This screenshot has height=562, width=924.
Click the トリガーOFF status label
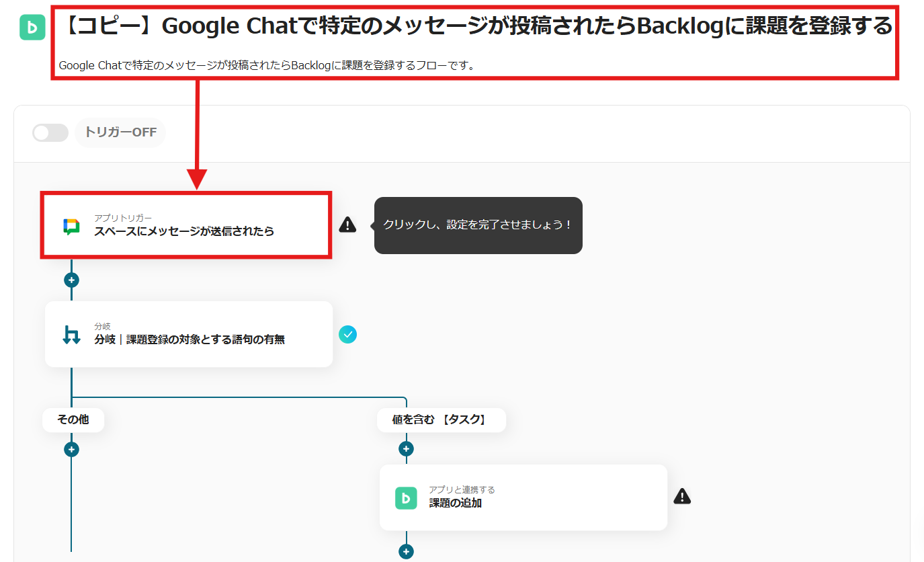120,132
